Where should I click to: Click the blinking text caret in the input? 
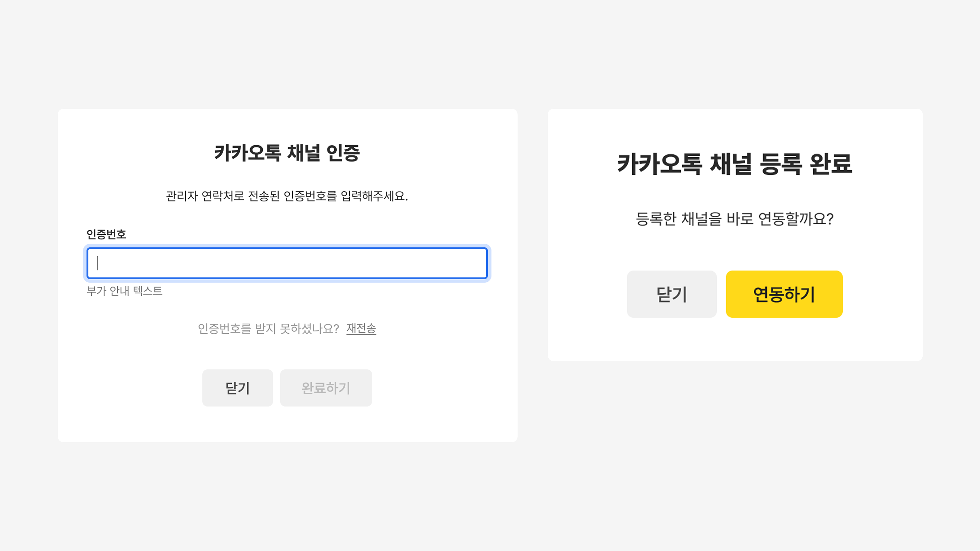point(98,263)
